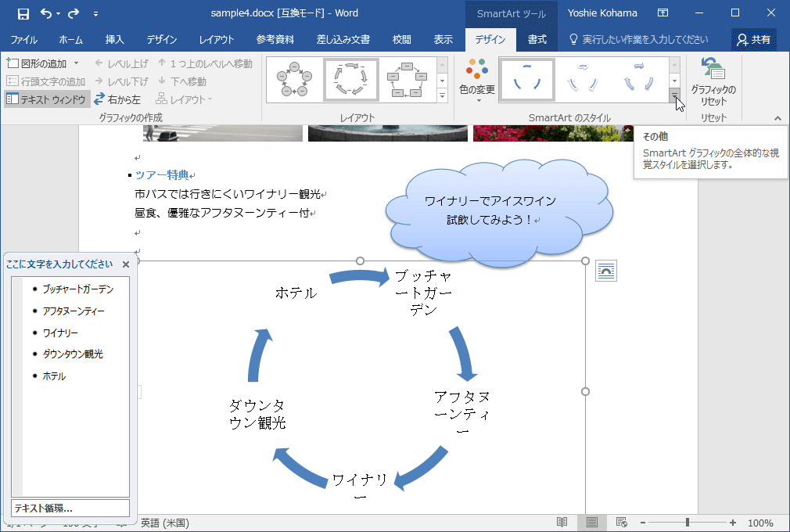The image size is (790, 532).
Task: Switch to Read Mode view icon
Action: [x=562, y=523]
